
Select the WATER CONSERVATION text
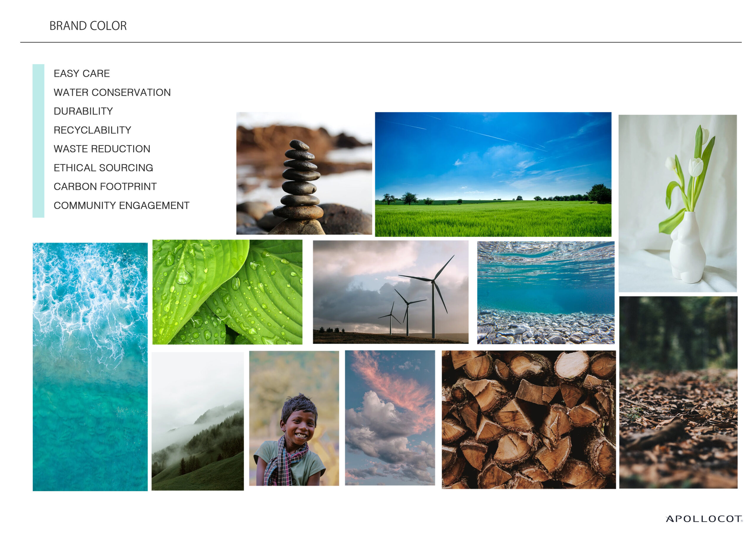pyautogui.click(x=112, y=92)
